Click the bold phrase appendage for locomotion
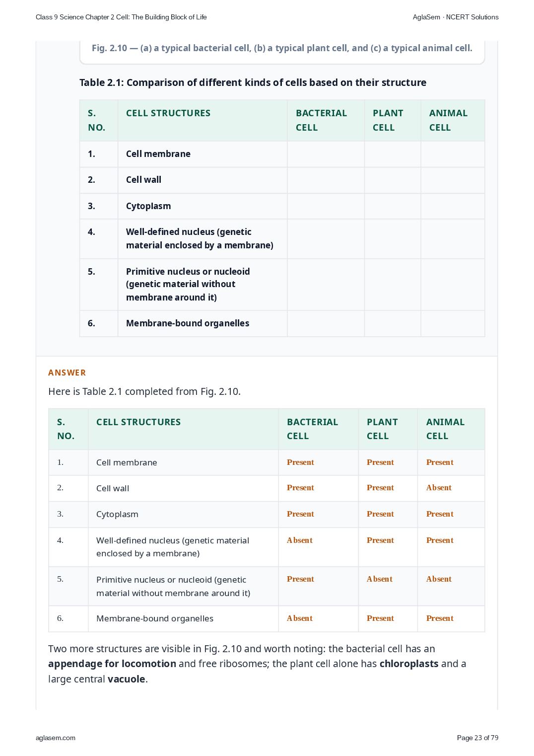 coord(112,664)
